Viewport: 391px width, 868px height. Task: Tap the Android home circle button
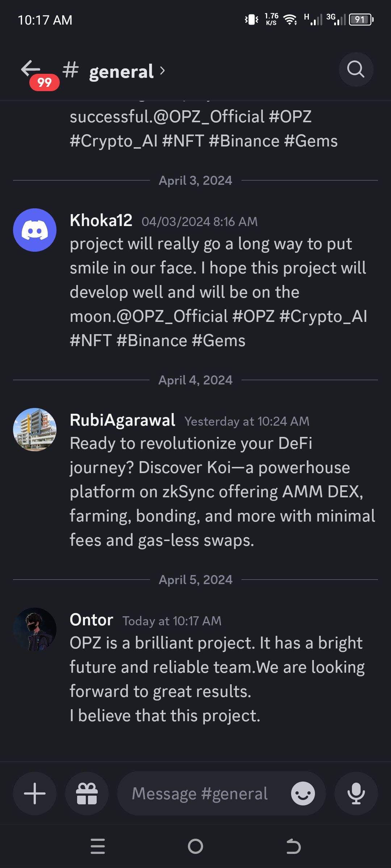coord(195,846)
